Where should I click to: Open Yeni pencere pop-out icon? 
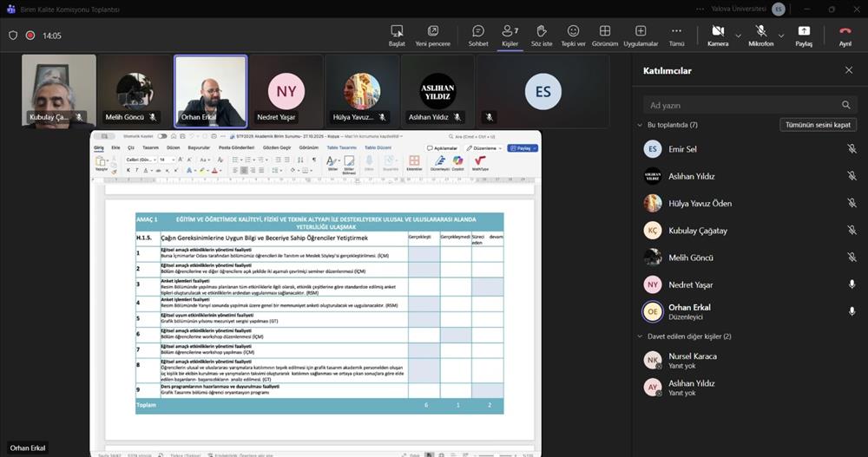(x=432, y=31)
